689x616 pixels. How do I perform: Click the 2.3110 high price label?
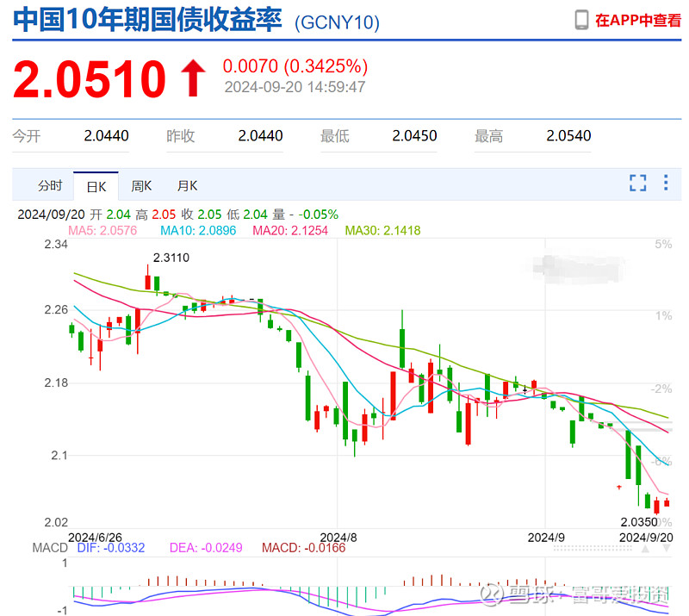pos(171,258)
